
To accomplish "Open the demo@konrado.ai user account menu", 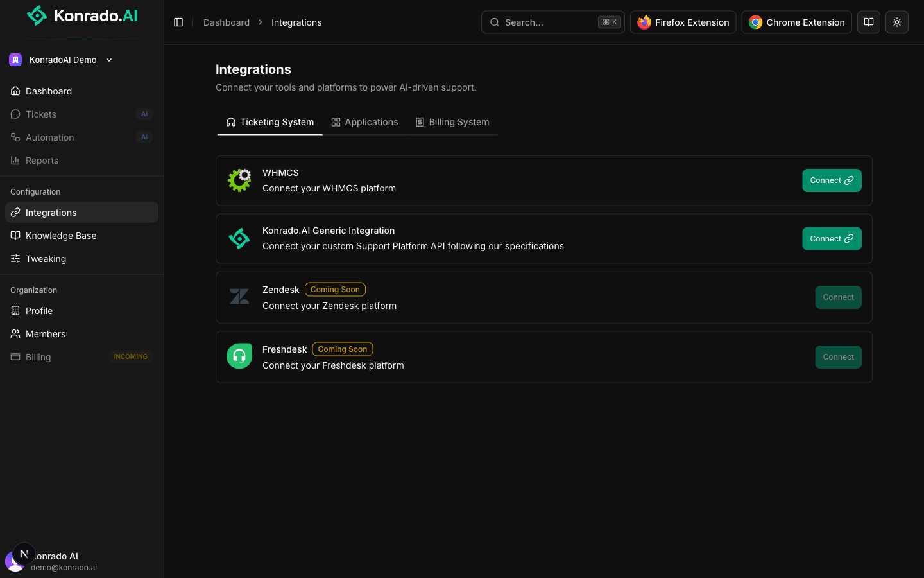I will pos(81,561).
